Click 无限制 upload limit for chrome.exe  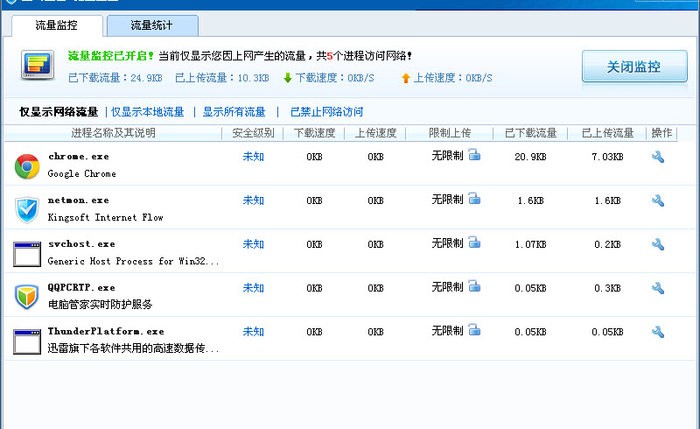pos(447,156)
